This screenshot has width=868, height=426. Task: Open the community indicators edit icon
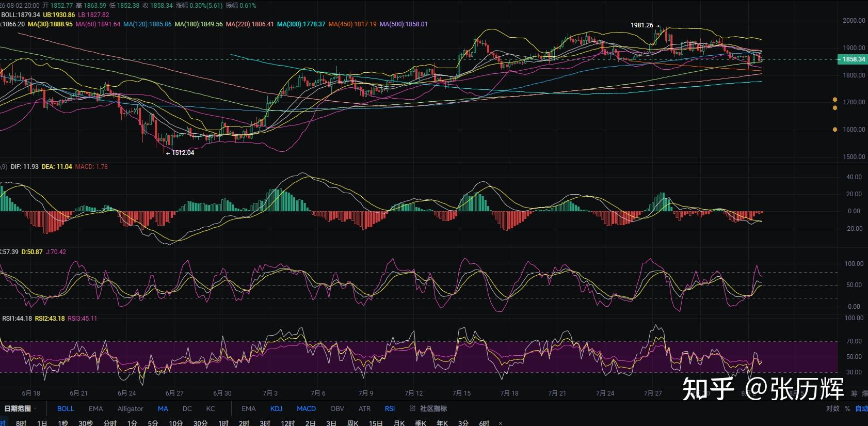pos(412,408)
